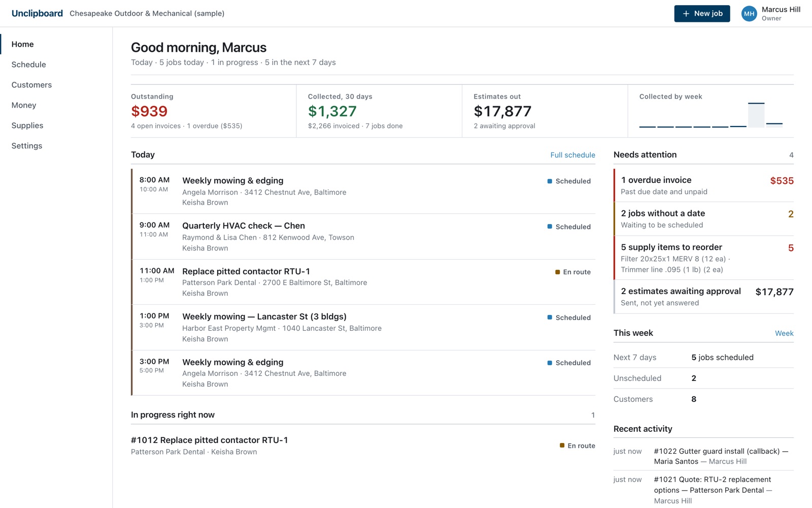Open 5 supply items to reorder alert
Viewport: 812px width, 508px height.
coord(704,258)
